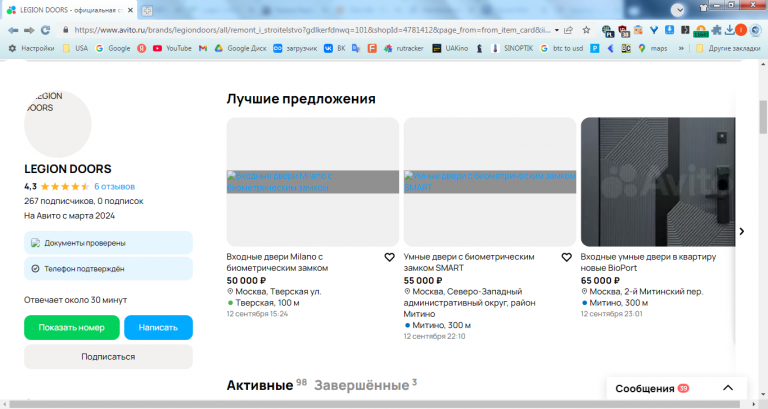Screen dimensions: 768x409
Task: Open the Google Translate bookmark icon
Action: click(x=356, y=48)
